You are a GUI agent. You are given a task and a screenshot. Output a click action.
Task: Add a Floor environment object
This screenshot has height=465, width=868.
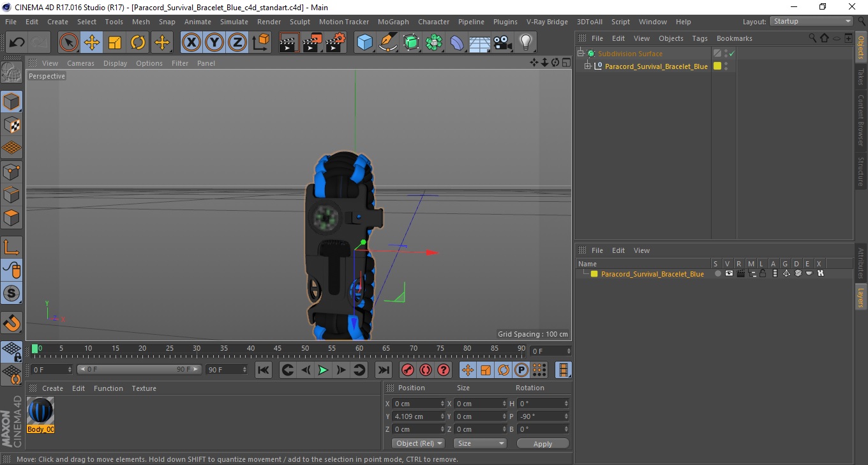(x=480, y=43)
